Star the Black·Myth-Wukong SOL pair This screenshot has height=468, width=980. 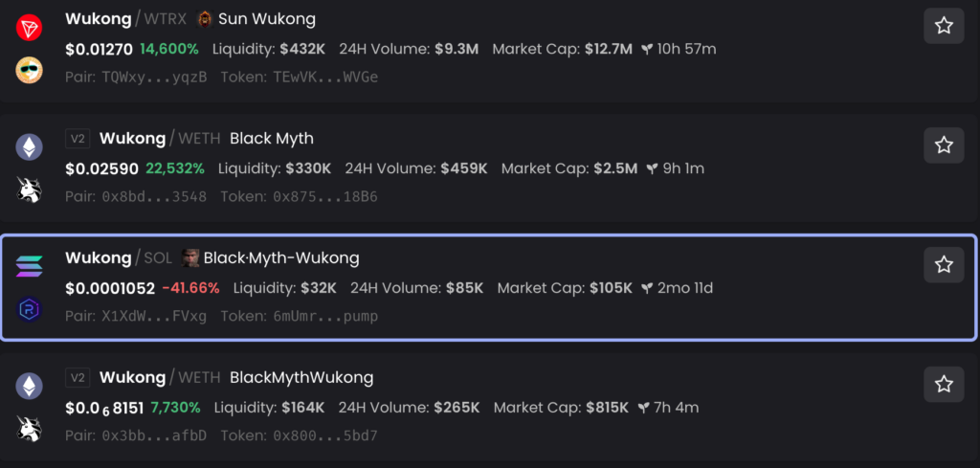(x=944, y=265)
